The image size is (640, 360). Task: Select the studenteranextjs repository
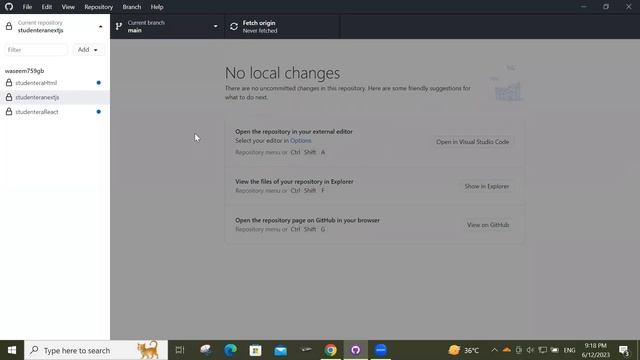(x=55, y=97)
